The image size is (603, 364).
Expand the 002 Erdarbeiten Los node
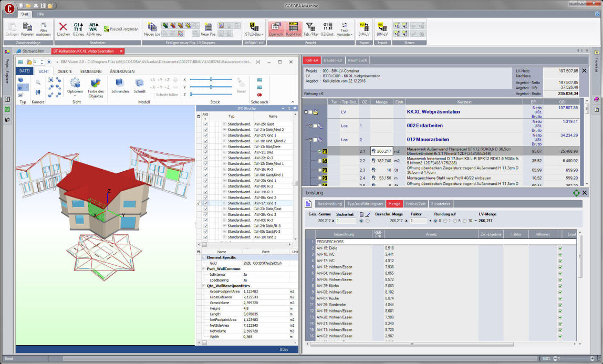coord(310,126)
